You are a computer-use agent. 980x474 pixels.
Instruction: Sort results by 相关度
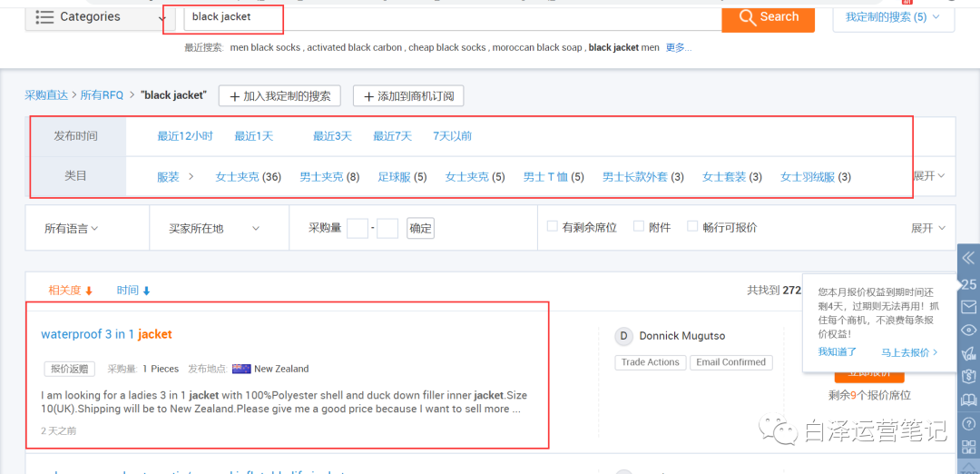click(71, 291)
